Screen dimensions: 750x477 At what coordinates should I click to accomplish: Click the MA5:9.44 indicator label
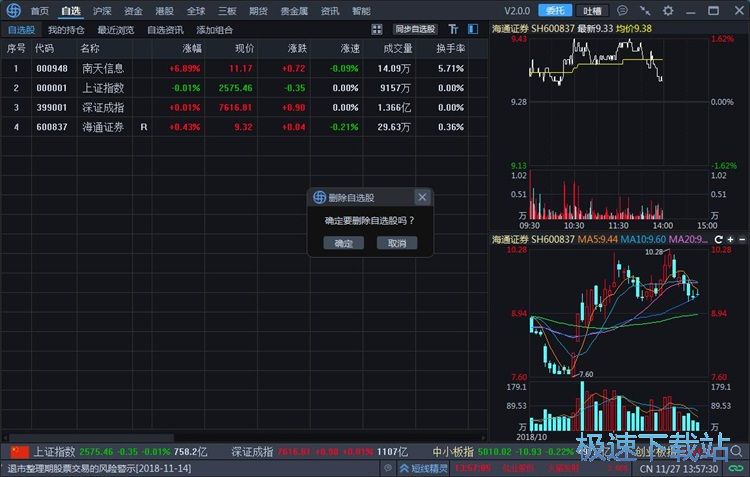coord(598,239)
